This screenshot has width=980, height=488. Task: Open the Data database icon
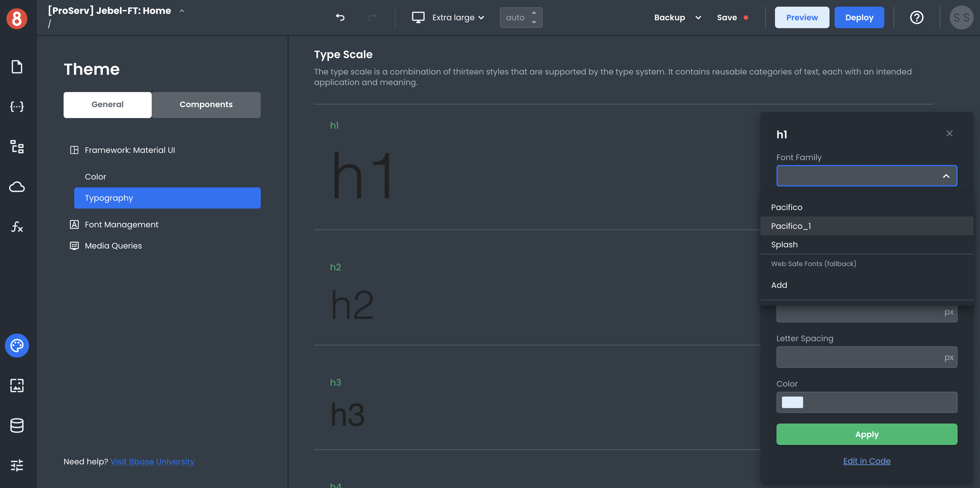[17, 425]
